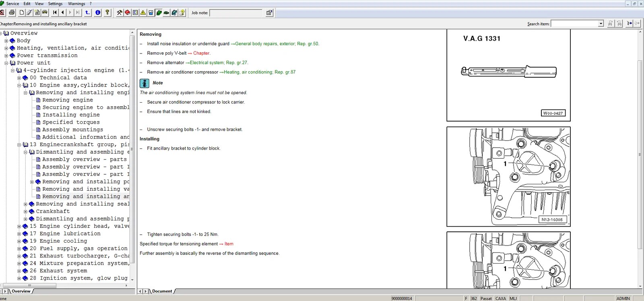
Task: Click the blue left-arrow list icon near search
Action: (630, 24)
